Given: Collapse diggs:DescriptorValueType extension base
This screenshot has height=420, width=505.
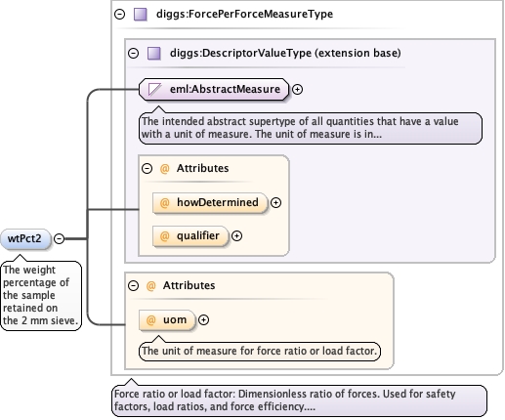Looking at the screenshot, I should click(x=133, y=53).
